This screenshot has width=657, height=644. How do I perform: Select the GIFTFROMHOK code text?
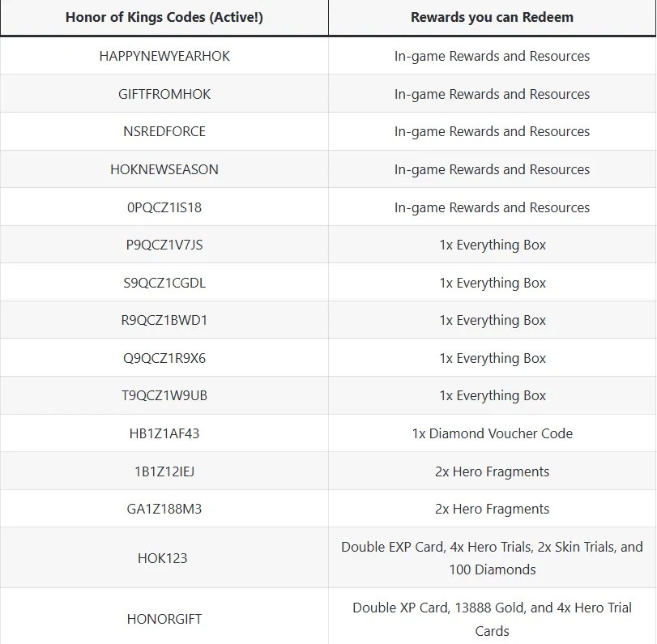pyautogui.click(x=164, y=94)
